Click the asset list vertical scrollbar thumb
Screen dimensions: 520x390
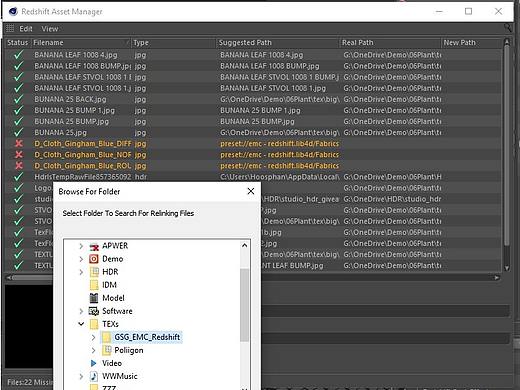tap(507, 146)
